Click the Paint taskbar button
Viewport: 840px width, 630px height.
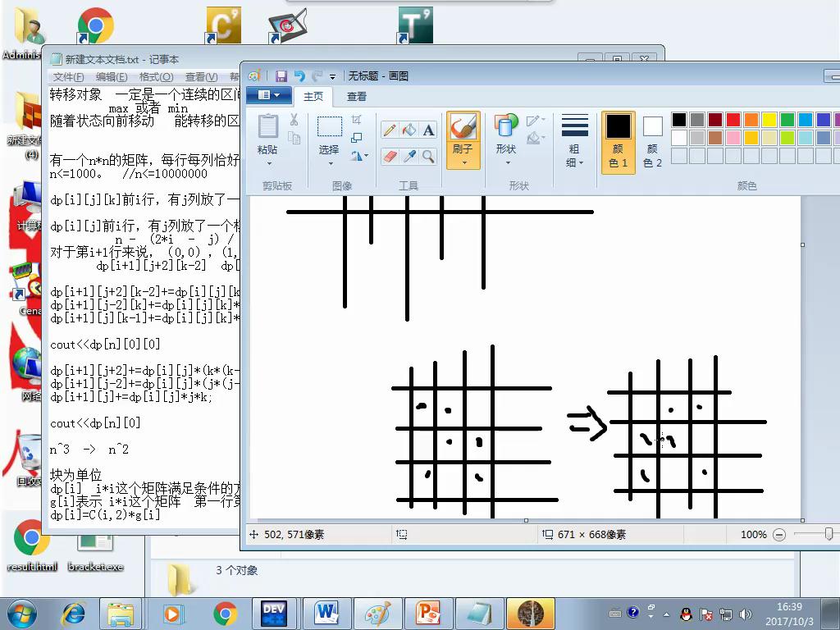(377, 614)
